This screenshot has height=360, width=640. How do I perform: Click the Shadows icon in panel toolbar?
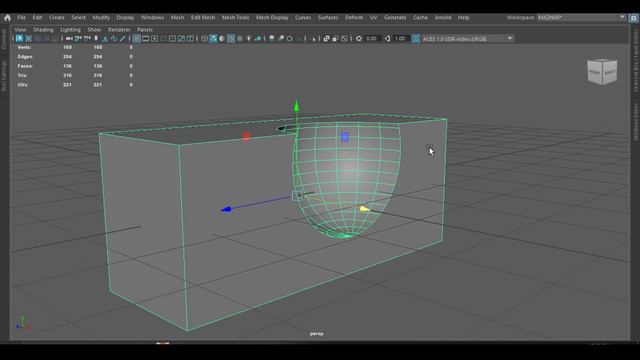(258, 38)
